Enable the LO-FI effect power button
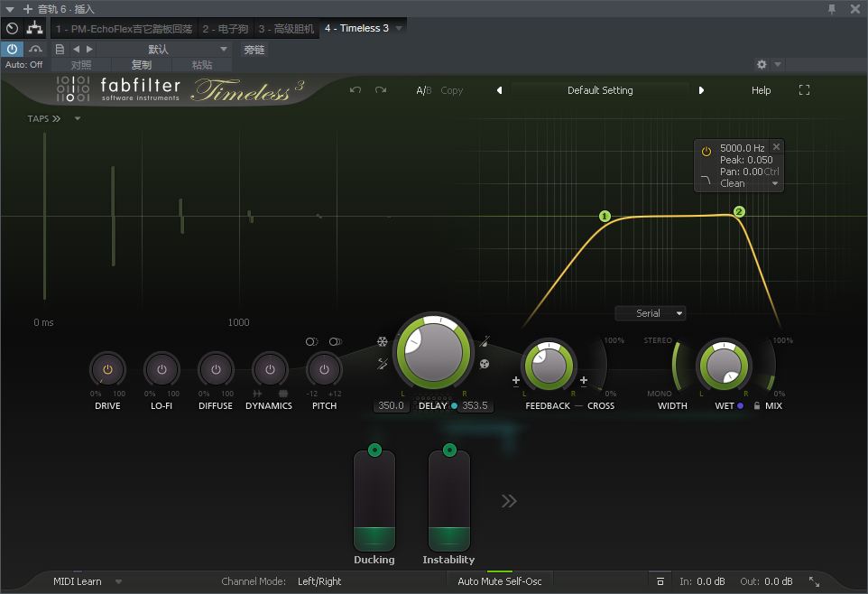Viewport: 868px width, 594px height. point(162,369)
